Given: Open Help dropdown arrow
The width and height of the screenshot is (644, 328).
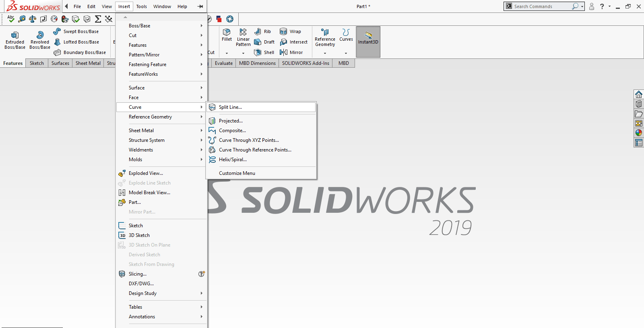Looking at the screenshot, I should pos(609,6).
